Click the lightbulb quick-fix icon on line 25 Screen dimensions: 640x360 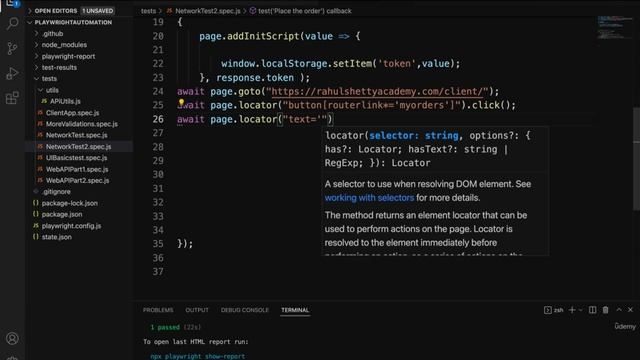pyautogui.click(x=181, y=102)
